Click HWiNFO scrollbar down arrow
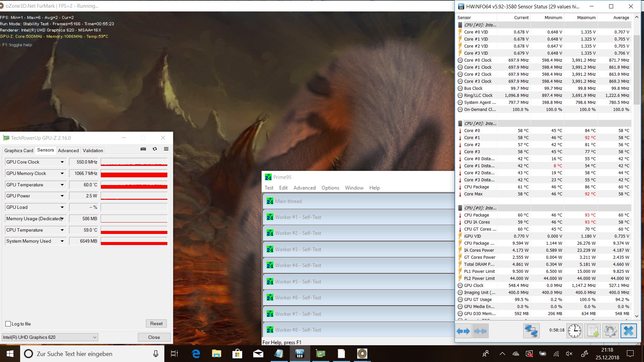This screenshot has width=644, height=362. [637, 316]
